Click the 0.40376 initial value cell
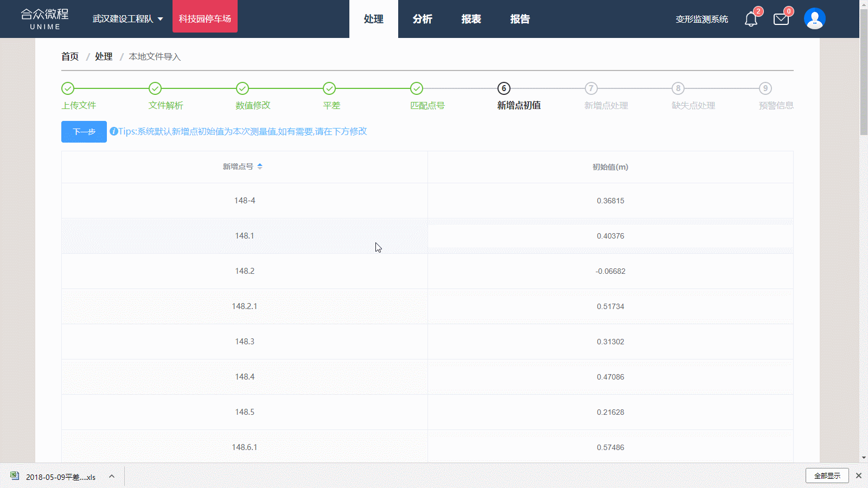 (610, 236)
